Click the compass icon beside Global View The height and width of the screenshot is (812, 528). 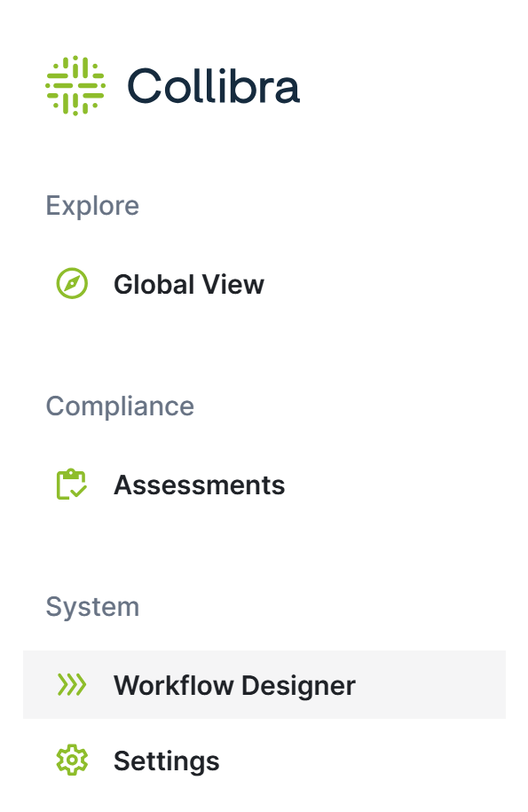(72, 283)
